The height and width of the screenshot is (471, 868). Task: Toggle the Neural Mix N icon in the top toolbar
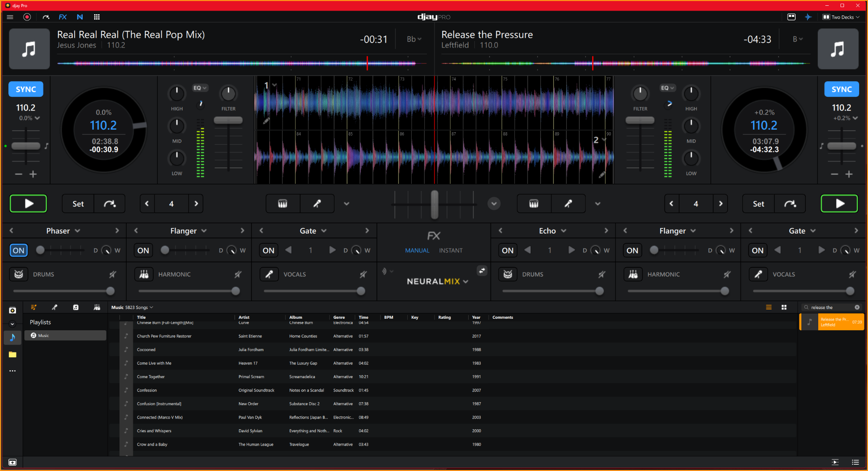click(x=80, y=17)
